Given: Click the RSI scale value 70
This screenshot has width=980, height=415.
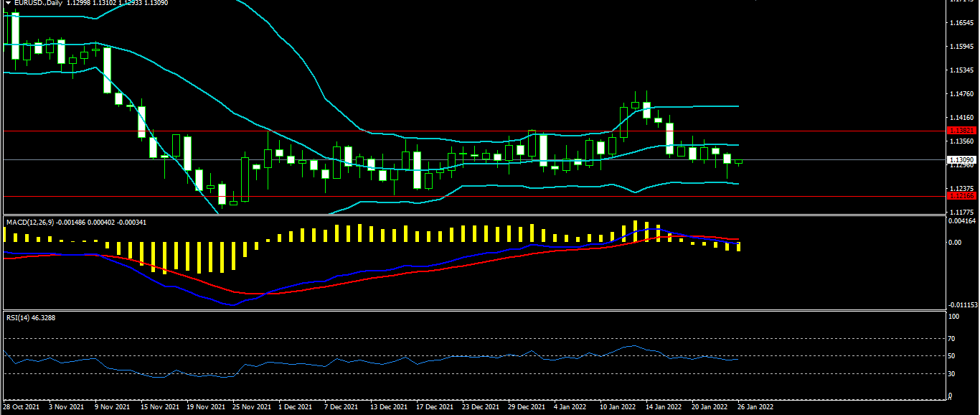Looking at the screenshot, I should (x=953, y=338).
